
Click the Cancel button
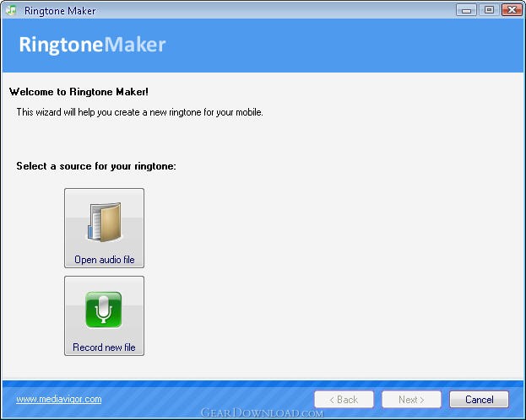(x=479, y=400)
